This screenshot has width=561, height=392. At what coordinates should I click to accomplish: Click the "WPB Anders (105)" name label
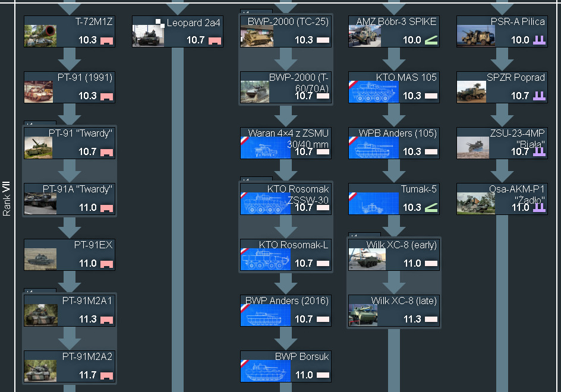398,134
